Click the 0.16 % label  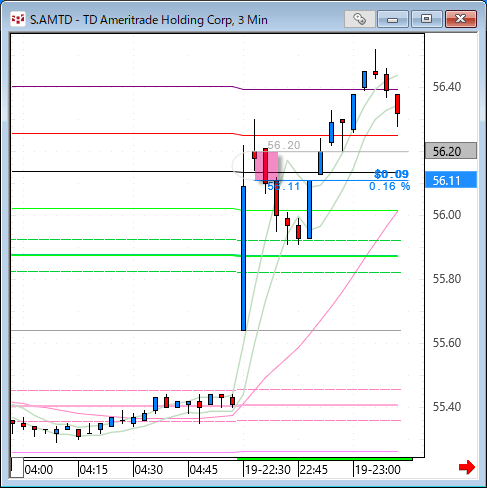tap(389, 186)
